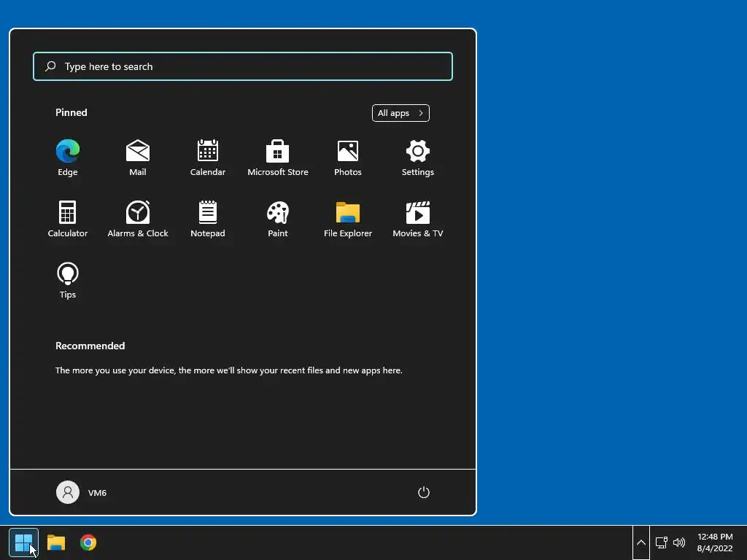Open the volume control in system tray
The height and width of the screenshot is (560, 747).
point(679,542)
